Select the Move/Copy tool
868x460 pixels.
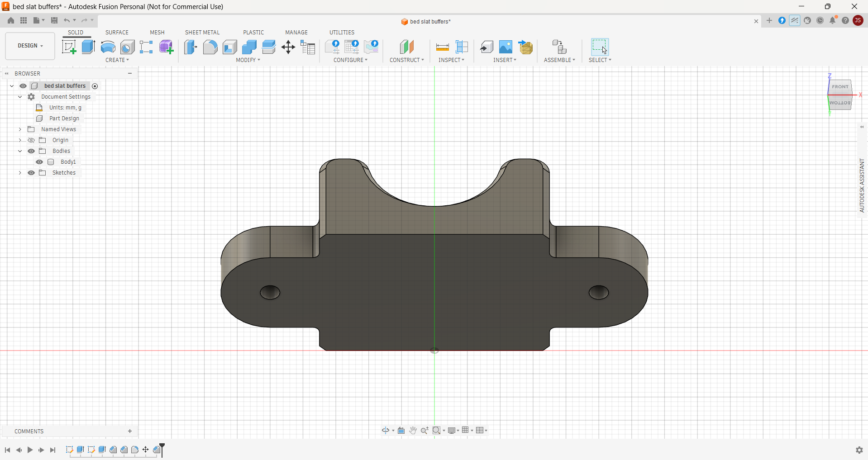coord(288,47)
